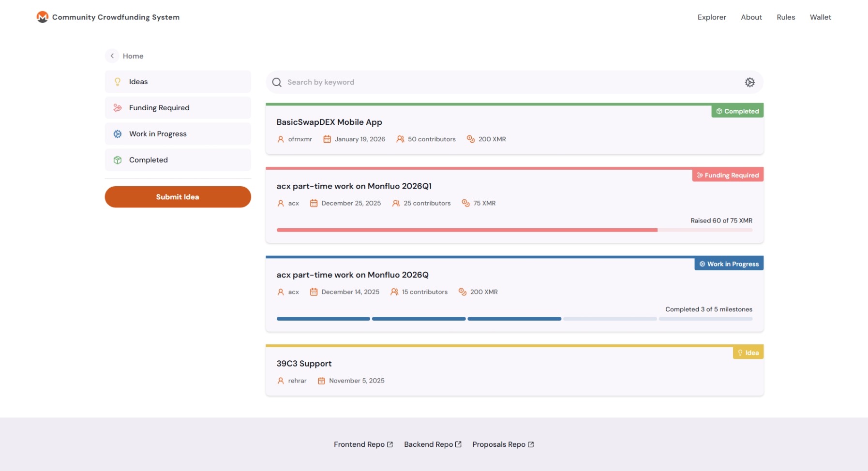This screenshot has height=471, width=868.
Task: Click the calendar icon next to November 5, 2025
Action: pyautogui.click(x=321, y=381)
